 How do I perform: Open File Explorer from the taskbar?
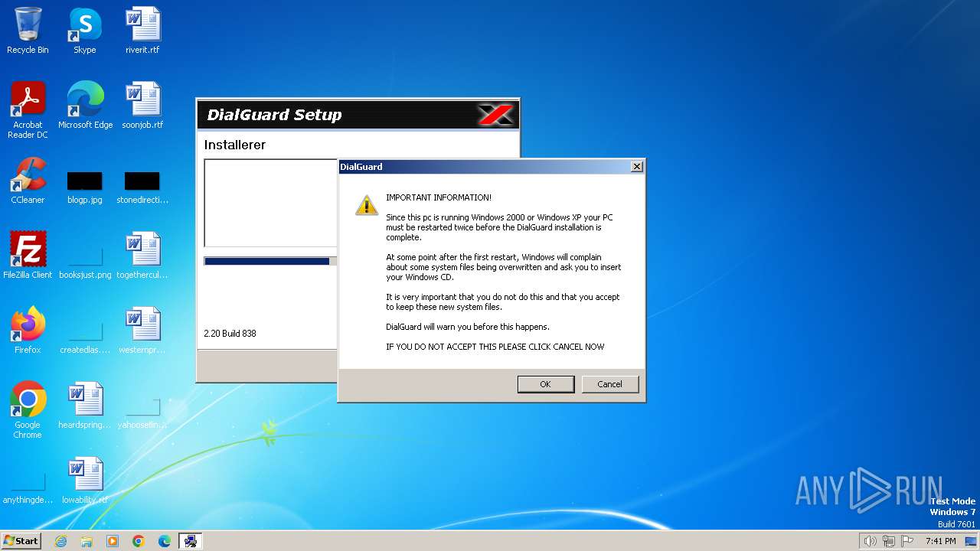[87, 541]
